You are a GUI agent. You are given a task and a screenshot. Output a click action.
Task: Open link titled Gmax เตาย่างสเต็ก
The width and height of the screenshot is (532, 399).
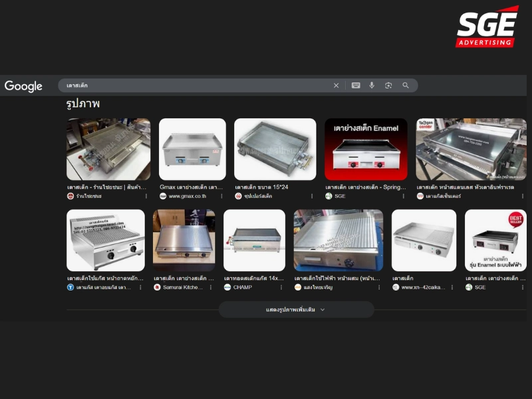point(191,188)
